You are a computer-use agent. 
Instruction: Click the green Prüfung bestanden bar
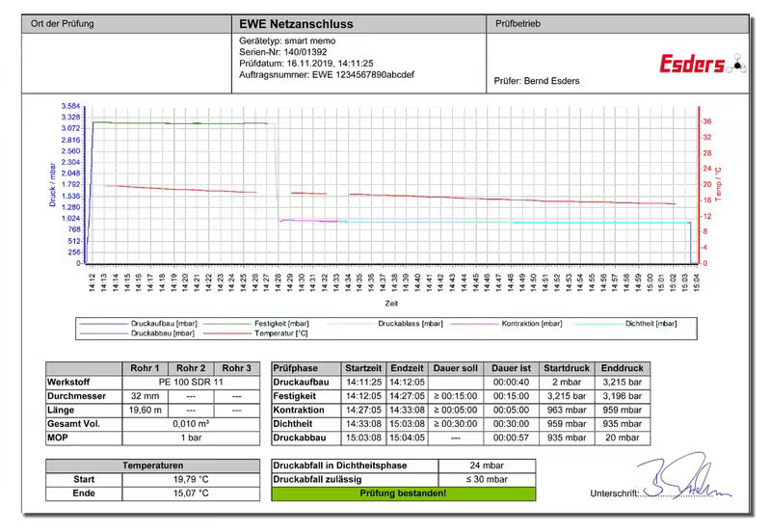(x=403, y=493)
